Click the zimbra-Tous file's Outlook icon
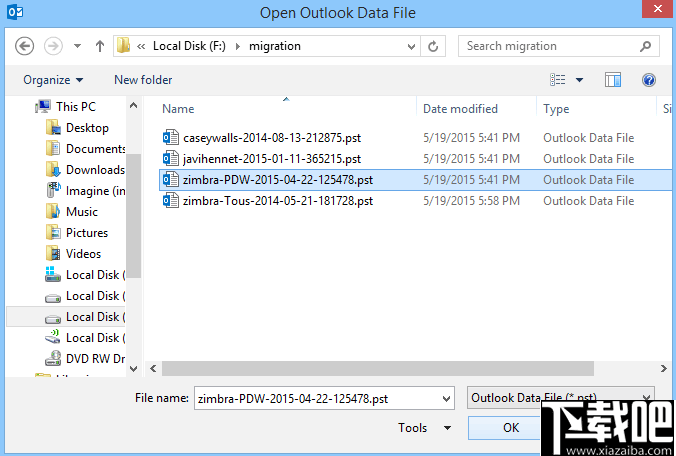The width and height of the screenshot is (676, 456). tap(170, 200)
